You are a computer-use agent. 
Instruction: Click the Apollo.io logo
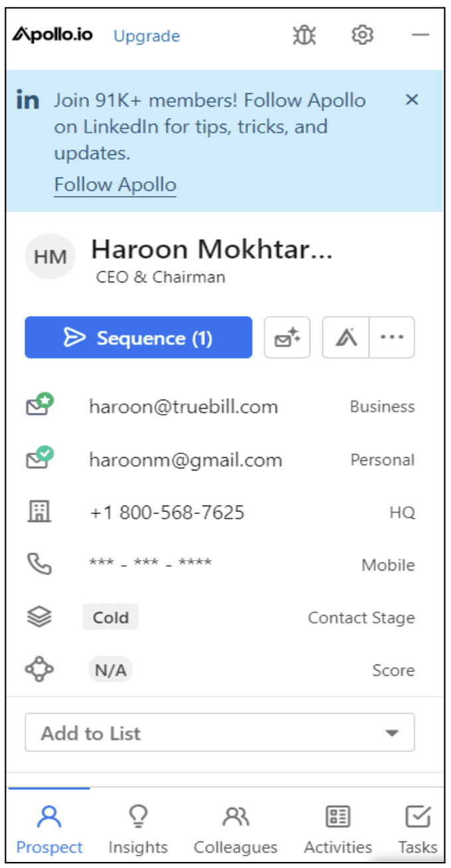(x=52, y=34)
